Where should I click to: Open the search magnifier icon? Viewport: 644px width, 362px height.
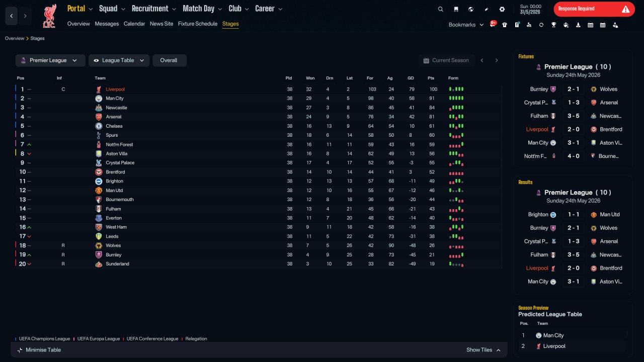pos(441,9)
